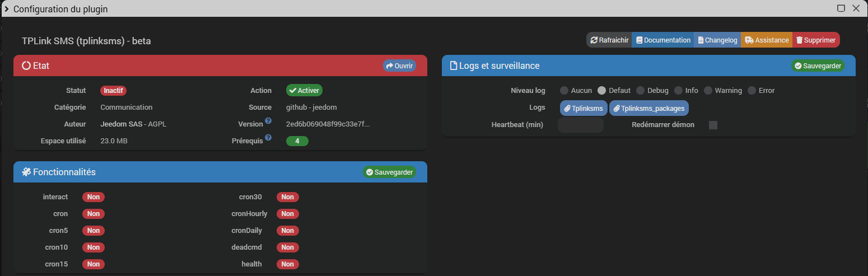This screenshot has height=276, width=868.
Task: Select the Aucun log level
Action: (x=564, y=91)
